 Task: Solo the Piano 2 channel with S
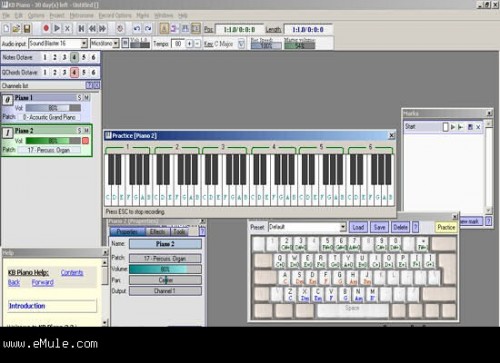click(x=79, y=130)
